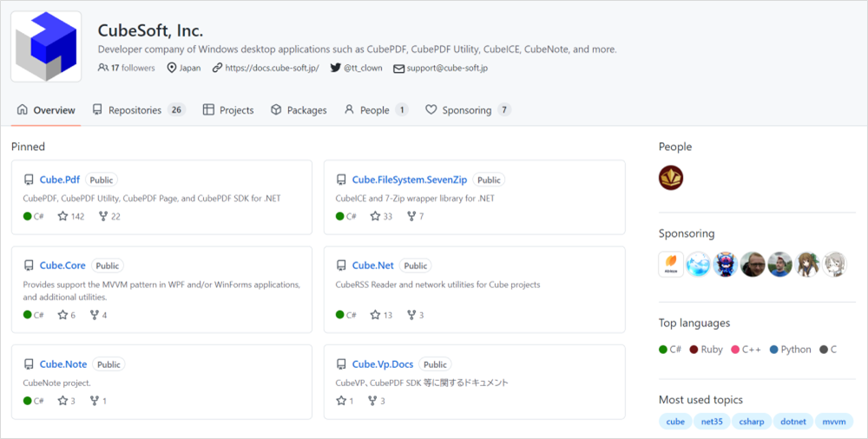The image size is (868, 439).
Task: Go to the Packages tab
Action: click(x=299, y=110)
